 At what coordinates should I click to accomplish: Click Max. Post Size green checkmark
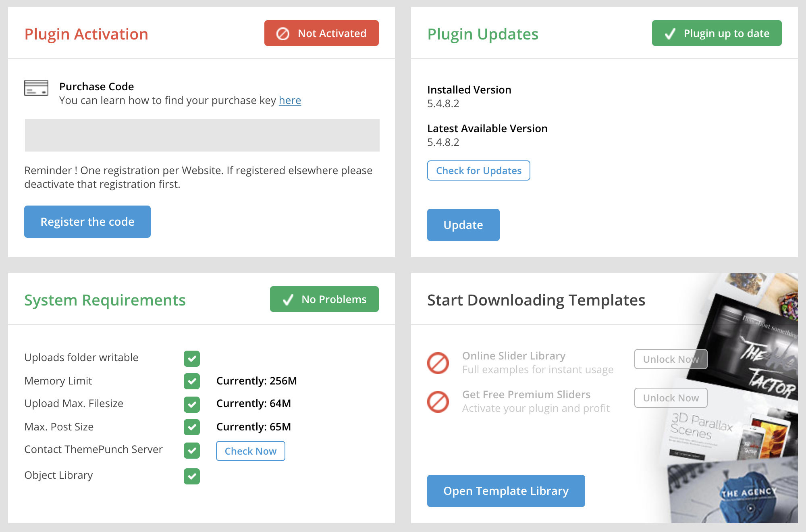click(192, 427)
